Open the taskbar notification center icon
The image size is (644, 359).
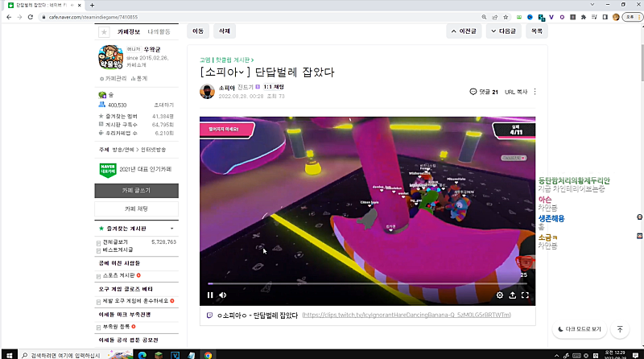click(635, 355)
